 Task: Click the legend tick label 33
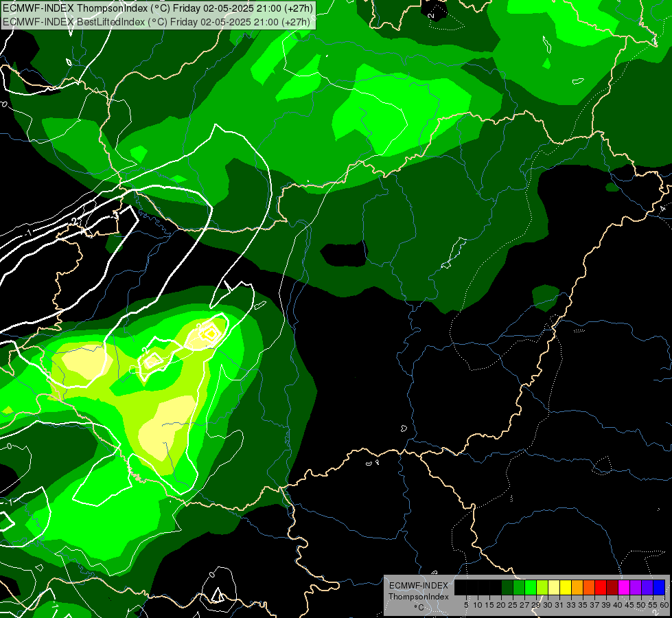571,605
